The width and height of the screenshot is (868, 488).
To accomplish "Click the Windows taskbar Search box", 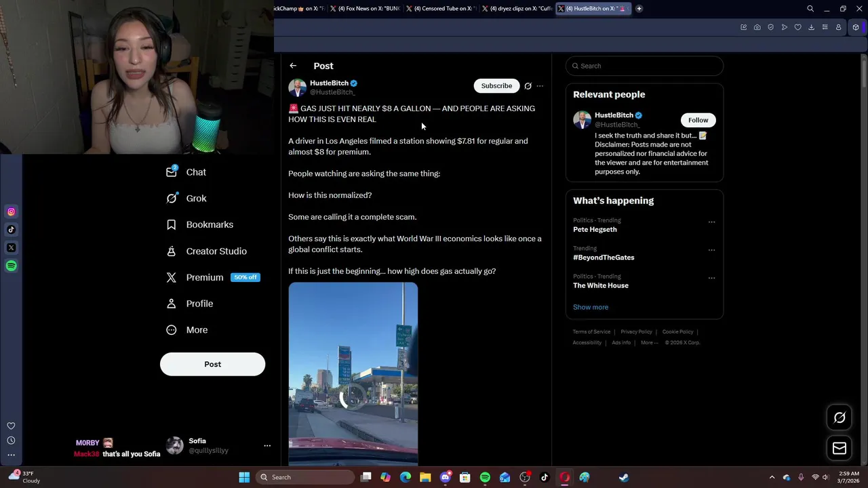I will click(x=306, y=477).
